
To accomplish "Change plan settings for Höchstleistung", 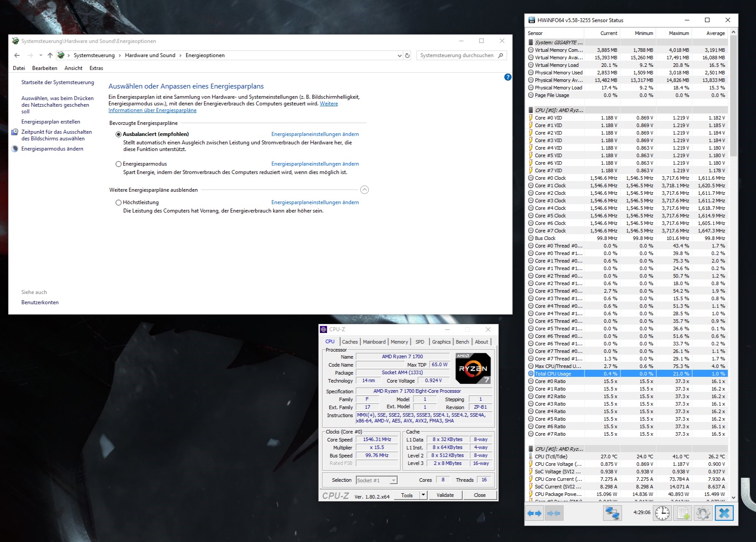I will click(315, 202).
